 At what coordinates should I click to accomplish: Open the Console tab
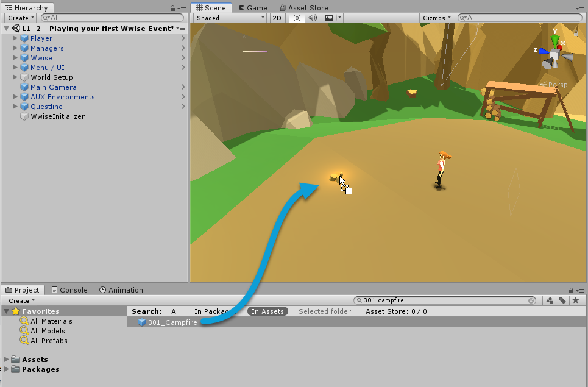click(69, 290)
